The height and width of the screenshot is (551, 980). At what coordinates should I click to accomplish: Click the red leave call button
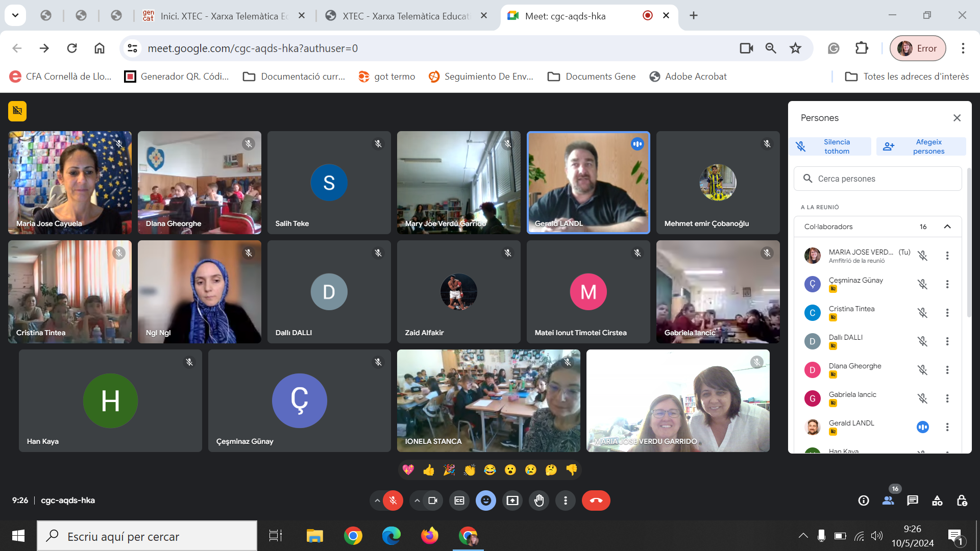pyautogui.click(x=596, y=500)
